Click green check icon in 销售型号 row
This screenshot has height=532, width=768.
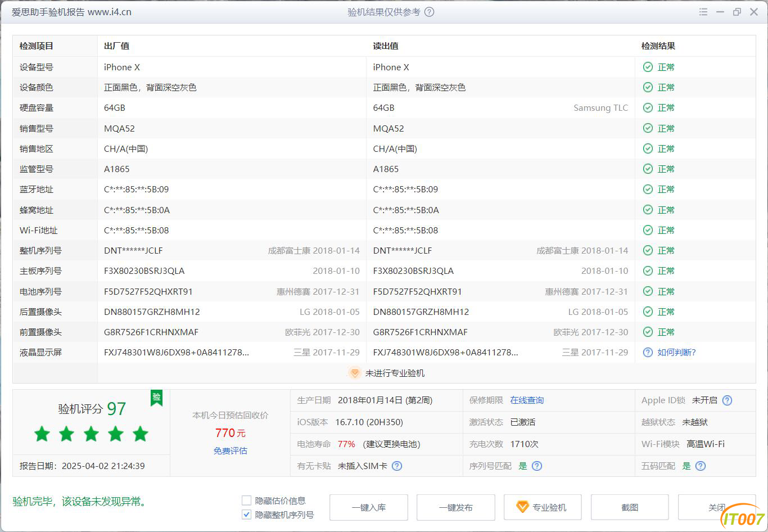(648, 128)
